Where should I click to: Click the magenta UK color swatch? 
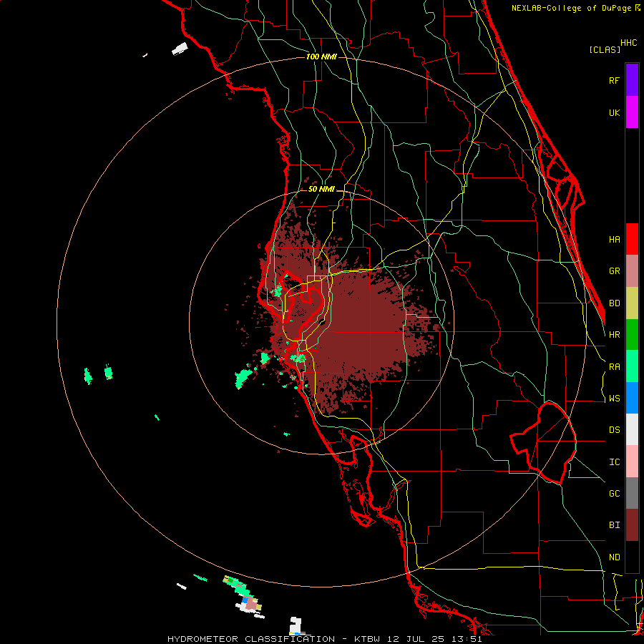click(632, 112)
